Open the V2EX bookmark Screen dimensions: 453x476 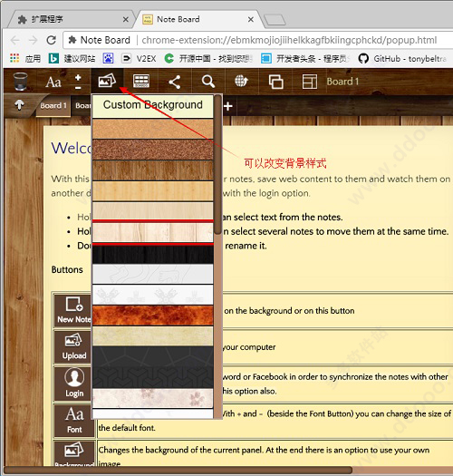(139, 58)
